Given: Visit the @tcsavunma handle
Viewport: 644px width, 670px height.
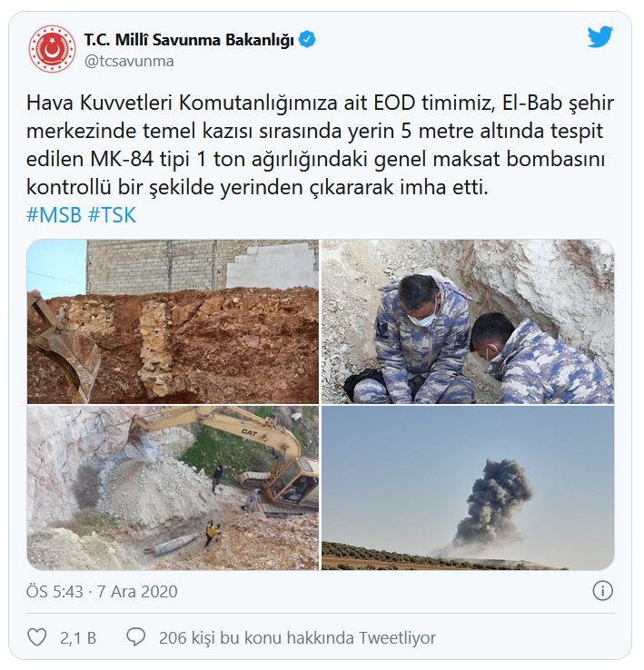Looking at the screenshot, I should (129, 61).
